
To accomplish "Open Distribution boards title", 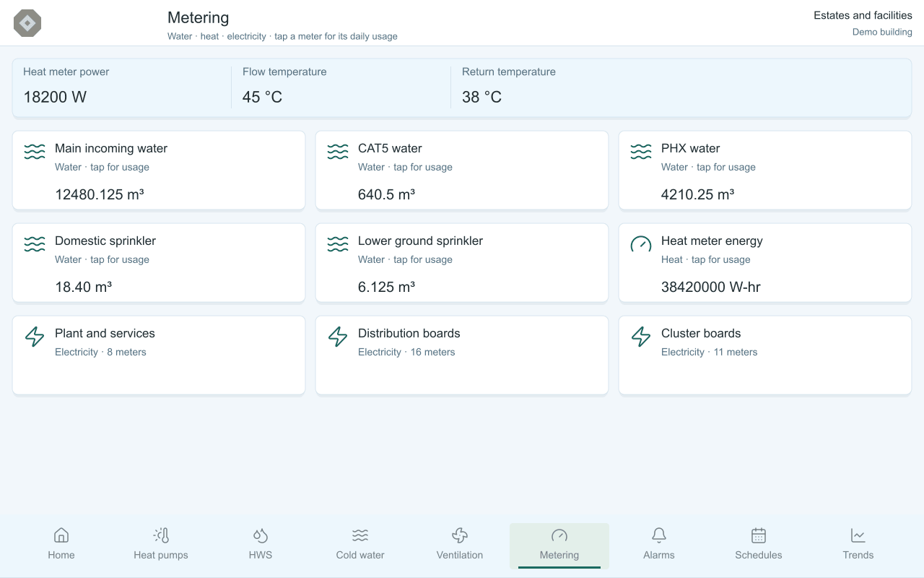I will pos(409,333).
